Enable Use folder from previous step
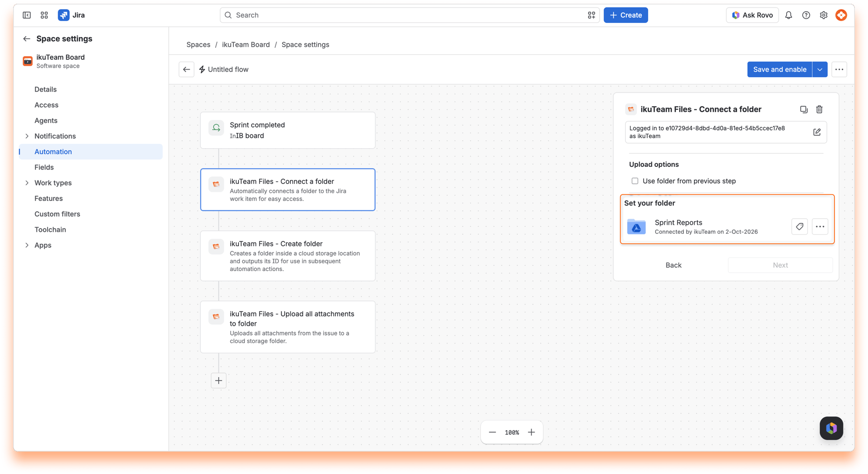This screenshot has width=868, height=474. 635,181
